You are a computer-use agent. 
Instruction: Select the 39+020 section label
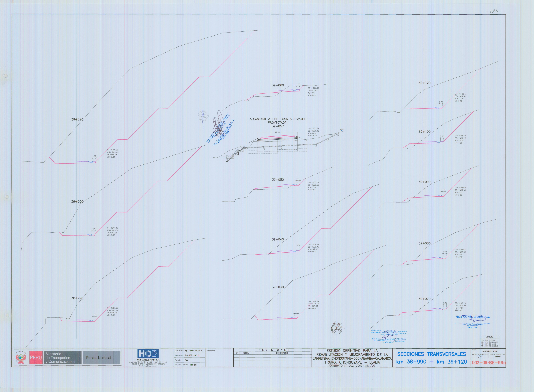(77, 119)
